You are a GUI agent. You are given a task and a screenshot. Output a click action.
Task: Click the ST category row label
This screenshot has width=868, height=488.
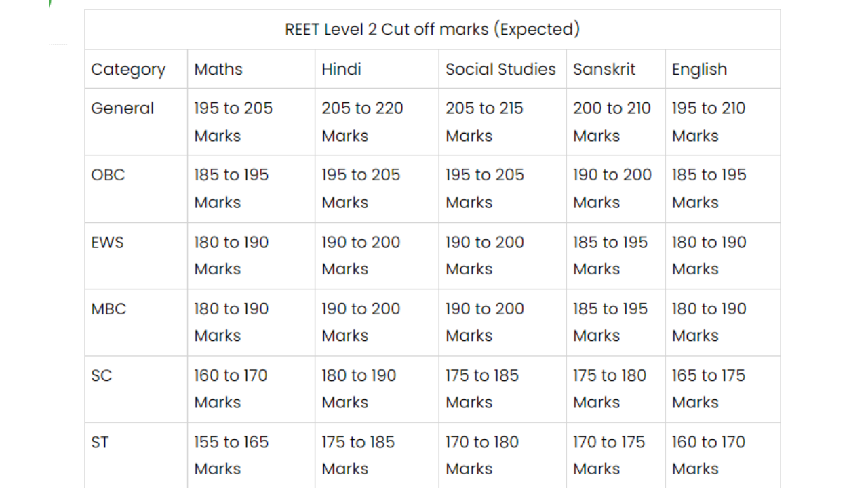coord(100,442)
